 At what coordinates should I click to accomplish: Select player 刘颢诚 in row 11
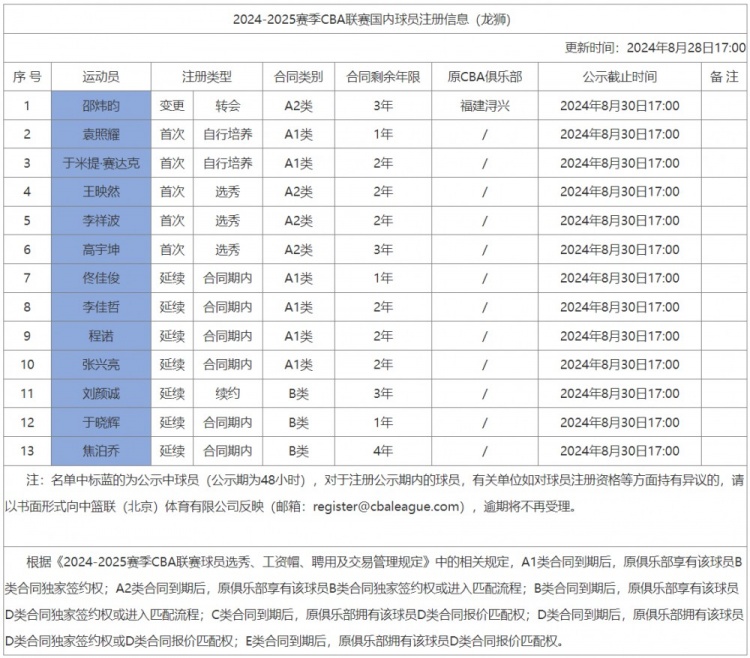pos(101,394)
